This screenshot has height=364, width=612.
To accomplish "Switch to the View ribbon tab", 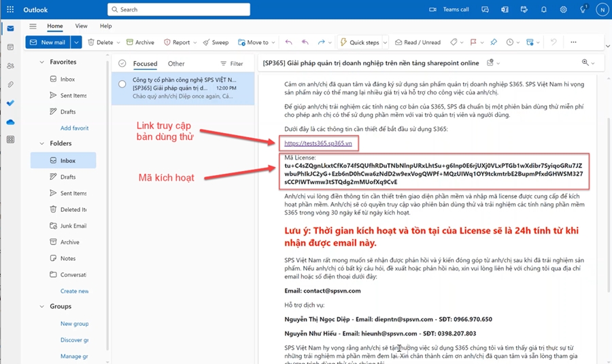I will (x=81, y=26).
